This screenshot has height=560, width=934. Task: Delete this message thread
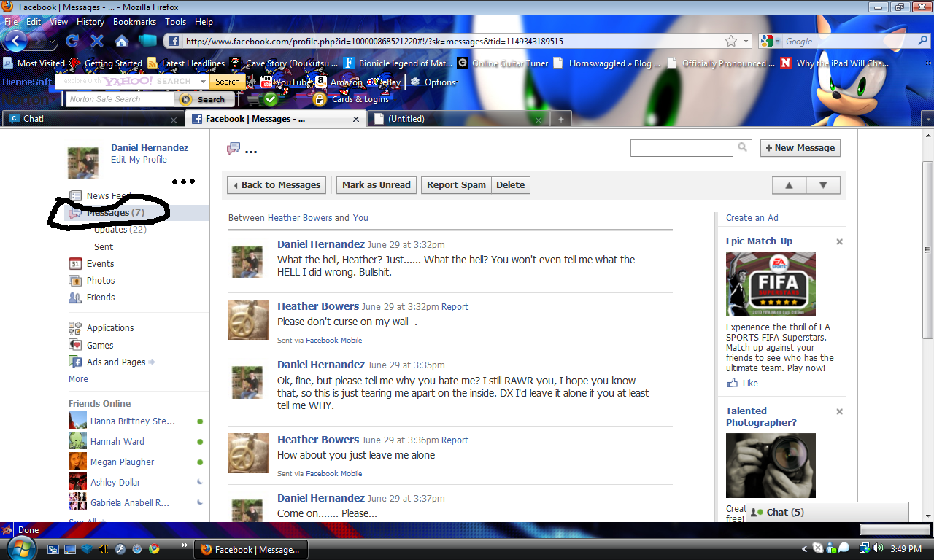pyautogui.click(x=511, y=185)
